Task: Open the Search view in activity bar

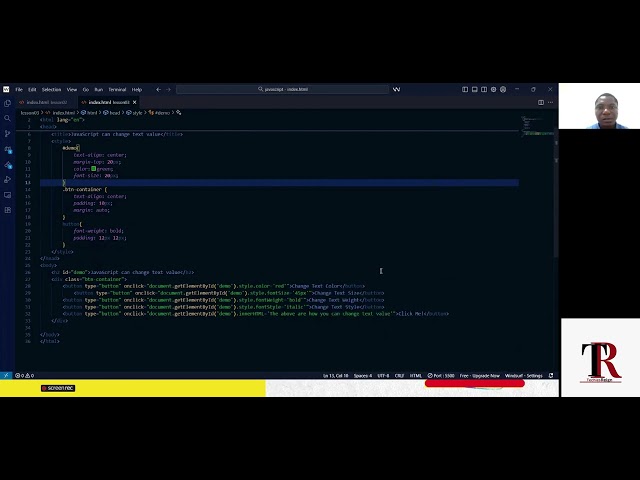Action: point(7,118)
